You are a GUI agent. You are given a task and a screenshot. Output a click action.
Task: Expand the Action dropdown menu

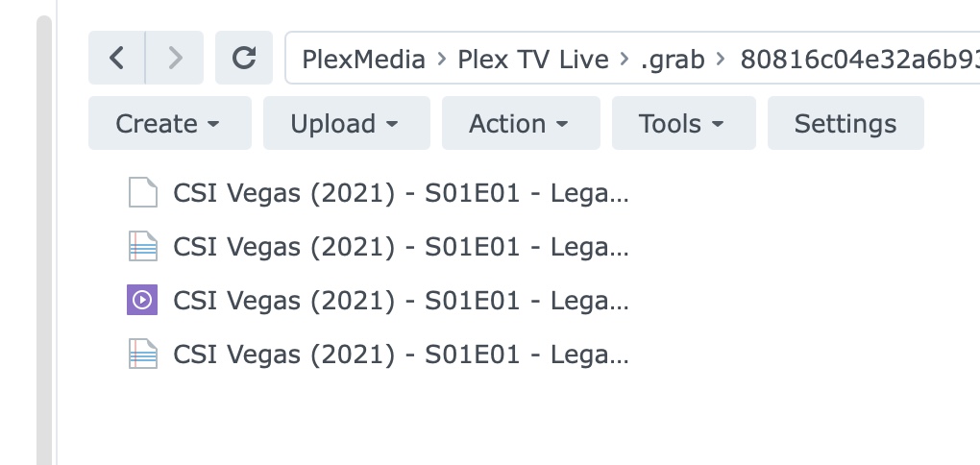pyautogui.click(x=520, y=124)
